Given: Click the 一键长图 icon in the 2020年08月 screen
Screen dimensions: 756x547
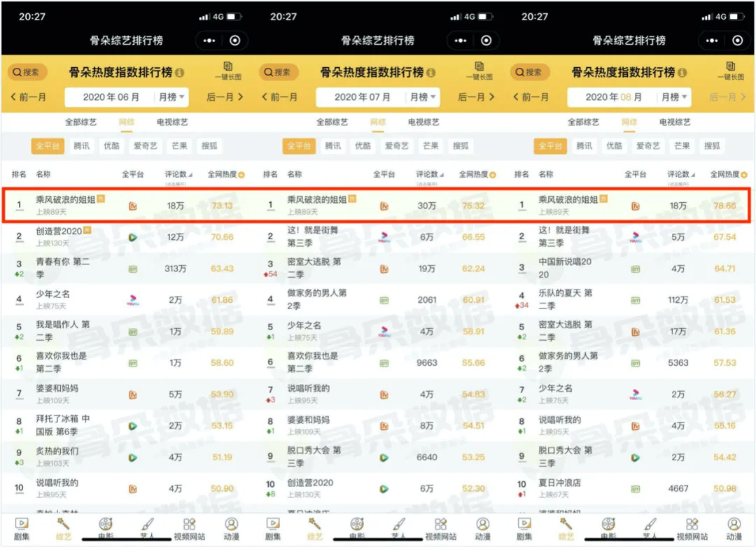Looking at the screenshot, I should tap(730, 71).
